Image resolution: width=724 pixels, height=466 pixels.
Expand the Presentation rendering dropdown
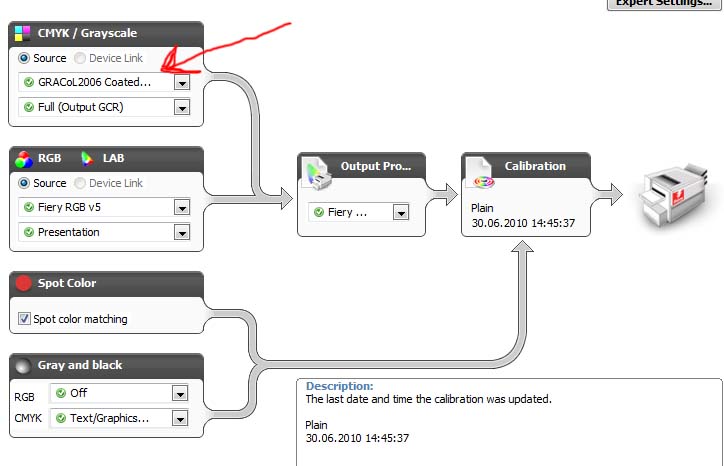pyautogui.click(x=182, y=233)
